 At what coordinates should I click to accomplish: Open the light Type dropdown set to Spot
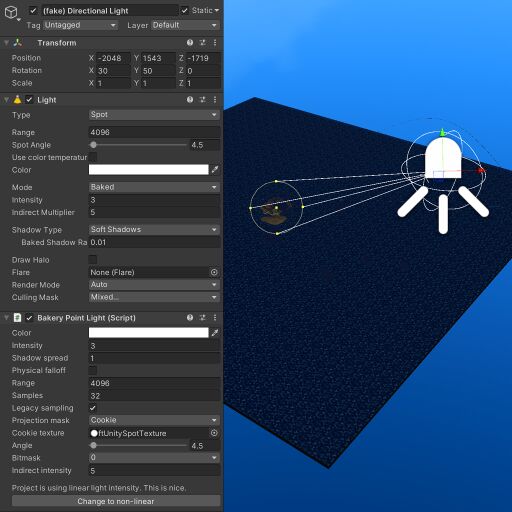154,115
